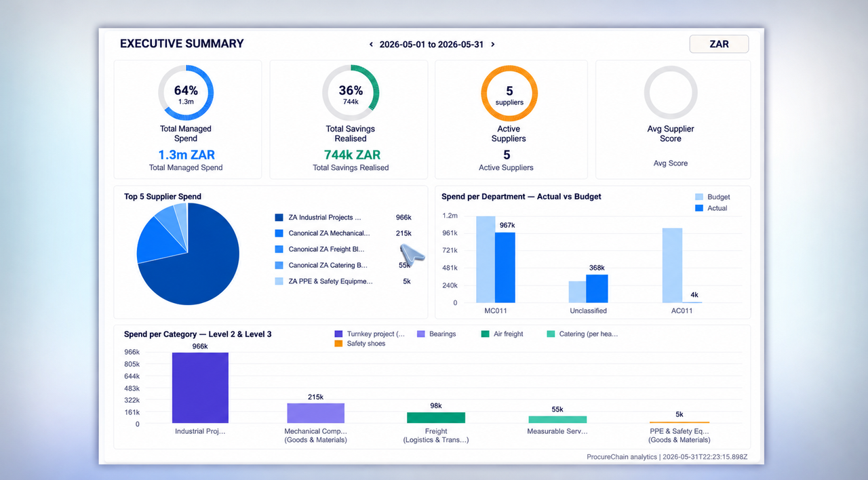868x480 pixels.
Task: Click the date range 2026-05-01 to 2026-05-31
Action: click(431, 45)
